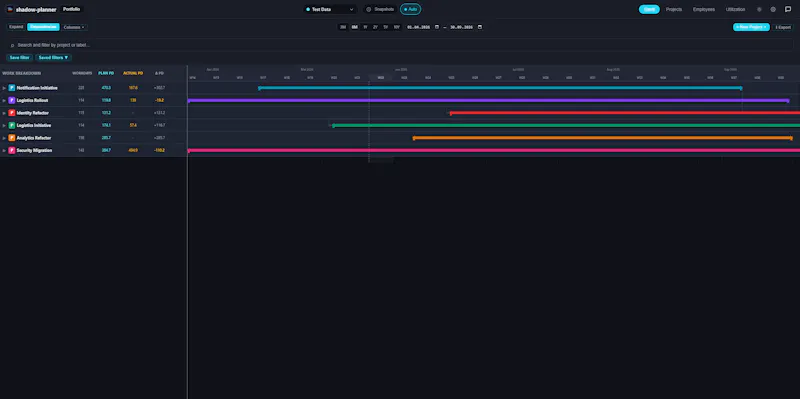Click the green Logistics Initiative Gantt bar
The width and height of the screenshot is (800, 399).
coord(566,126)
